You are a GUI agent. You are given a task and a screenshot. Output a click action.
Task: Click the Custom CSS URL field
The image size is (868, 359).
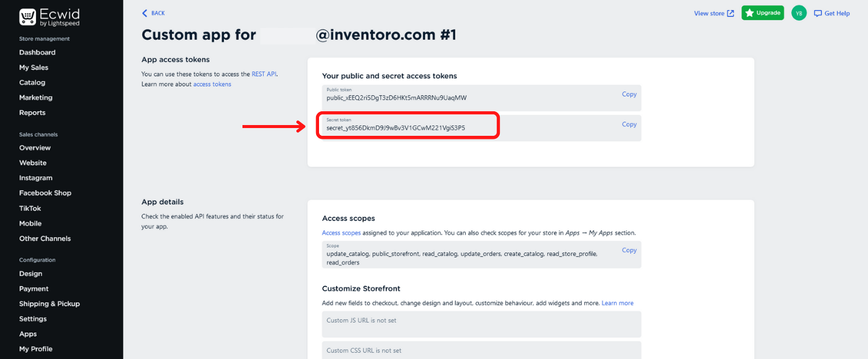pyautogui.click(x=481, y=350)
